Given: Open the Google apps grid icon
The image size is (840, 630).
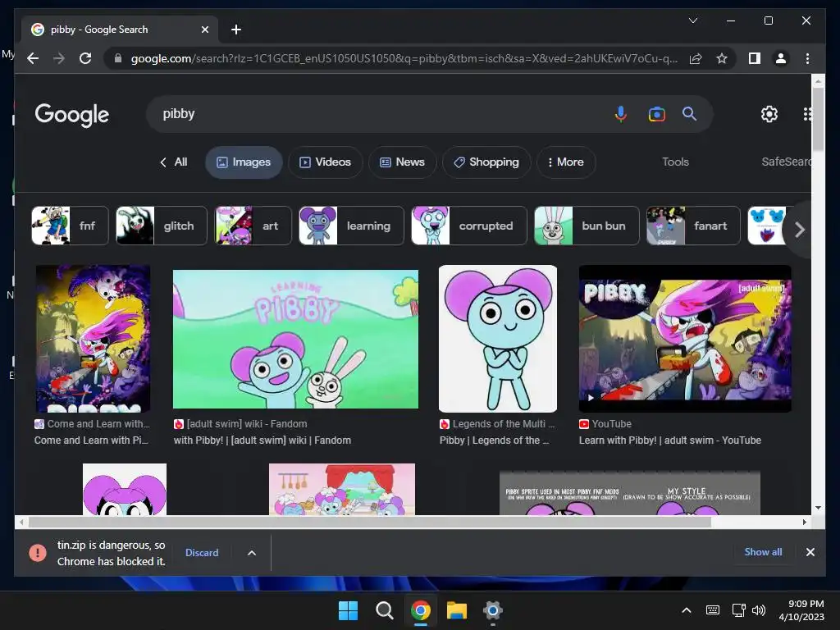Looking at the screenshot, I should click(807, 113).
